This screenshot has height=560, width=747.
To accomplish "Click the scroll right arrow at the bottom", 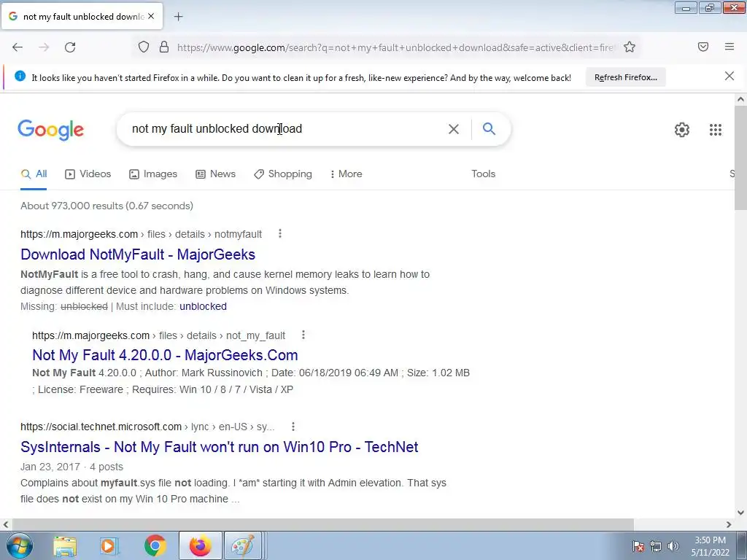I will point(729,524).
